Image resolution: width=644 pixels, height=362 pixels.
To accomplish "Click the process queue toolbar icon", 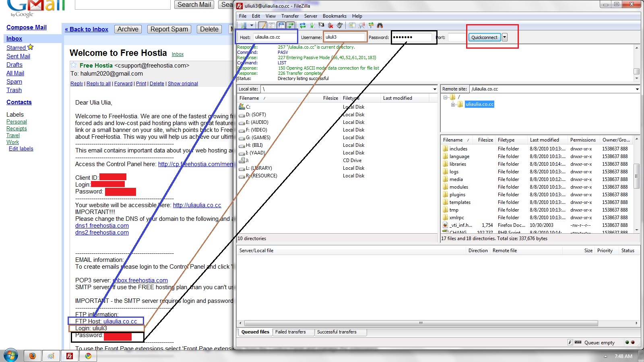I will click(312, 25).
